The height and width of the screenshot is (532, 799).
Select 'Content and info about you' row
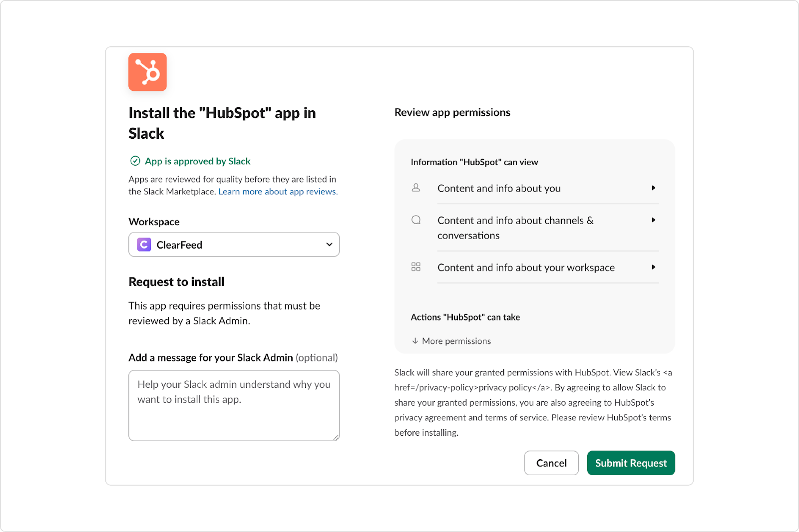coord(499,188)
